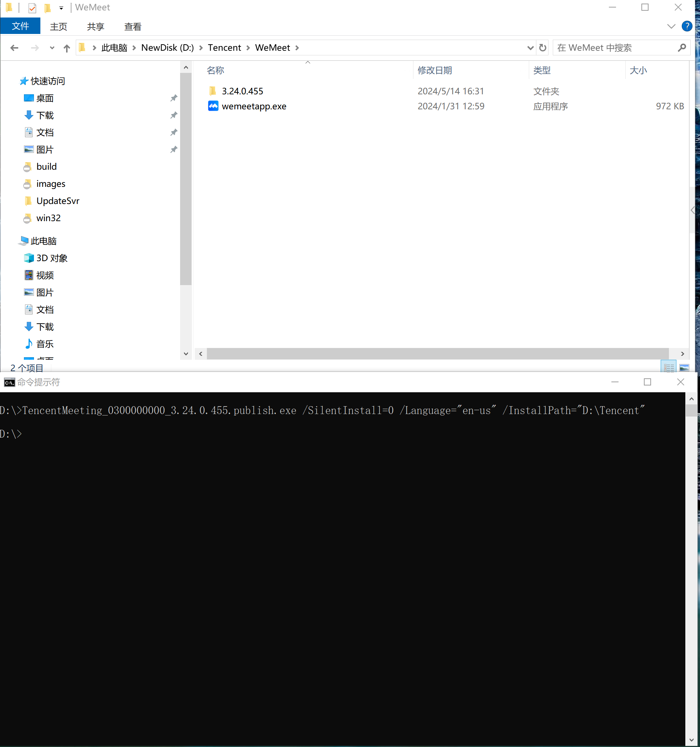Image resolution: width=700 pixels, height=747 pixels.
Task: Open the win32 folder in navigation pane
Action: [x=48, y=218]
